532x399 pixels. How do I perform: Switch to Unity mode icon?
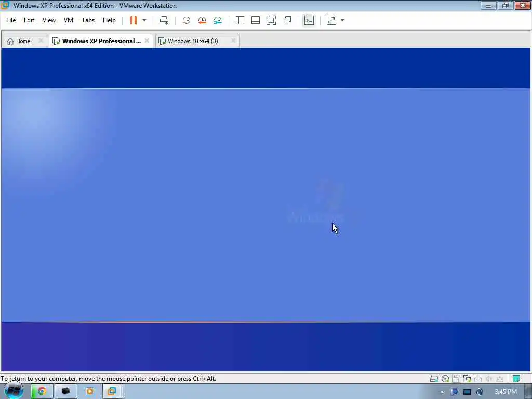pyautogui.click(x=287, y=20)
